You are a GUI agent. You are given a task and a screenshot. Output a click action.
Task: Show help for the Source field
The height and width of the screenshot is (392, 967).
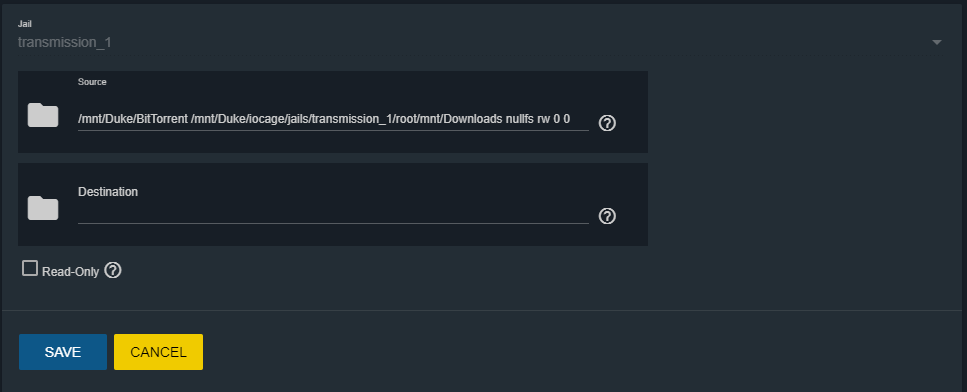(x=607, y=123)
